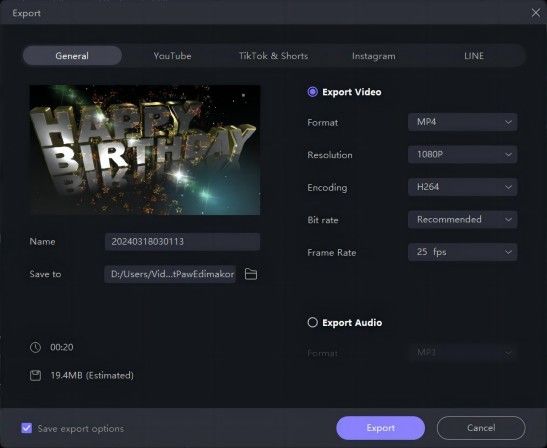
Task: Open the Recommended Bit rate dropdown
Action: tap(462, 219)
